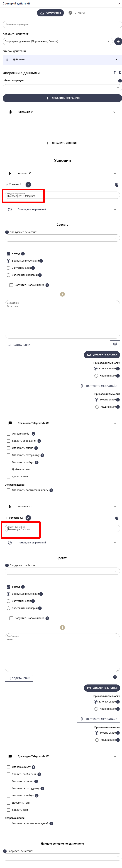Open the Объект операции dropdown
Viewport: 122px width, 868px height.
62,88
